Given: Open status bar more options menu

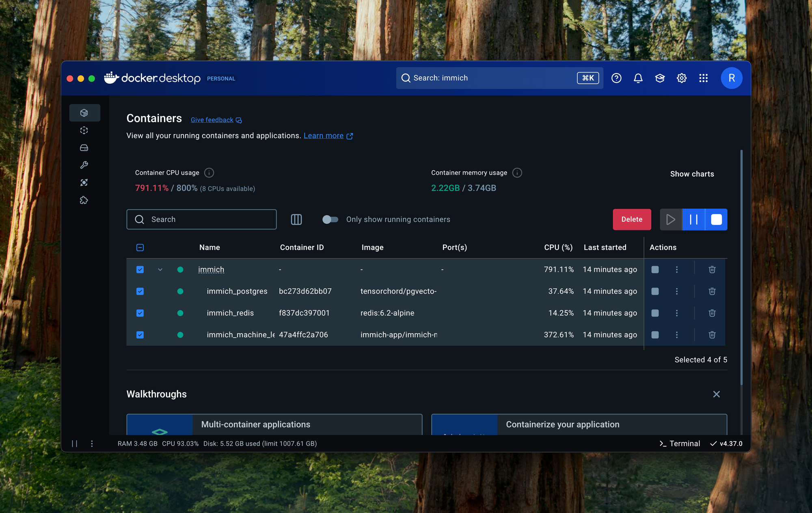Looking at the screenshot, I should (x=92, y=444).
